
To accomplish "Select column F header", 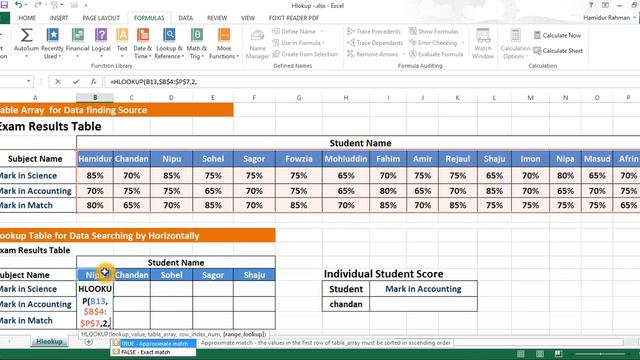I will point(254,98).
